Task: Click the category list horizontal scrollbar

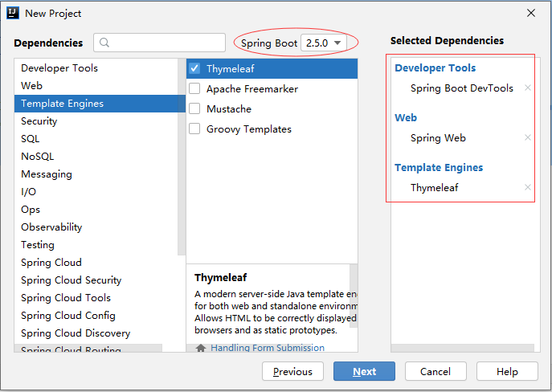Action: pyautogui.click(x=88, y=348)
